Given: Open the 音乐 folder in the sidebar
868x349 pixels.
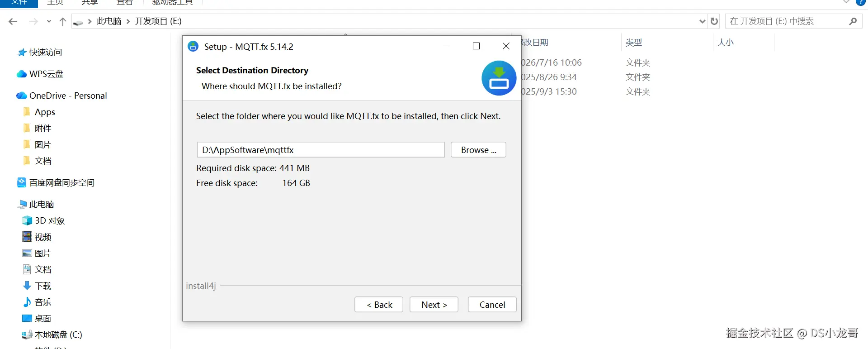Looking at the screenshot, I should coord(37,302).
